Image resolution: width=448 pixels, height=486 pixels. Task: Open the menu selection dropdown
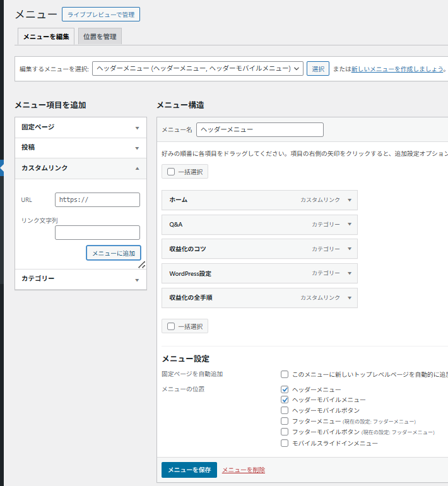197,69
